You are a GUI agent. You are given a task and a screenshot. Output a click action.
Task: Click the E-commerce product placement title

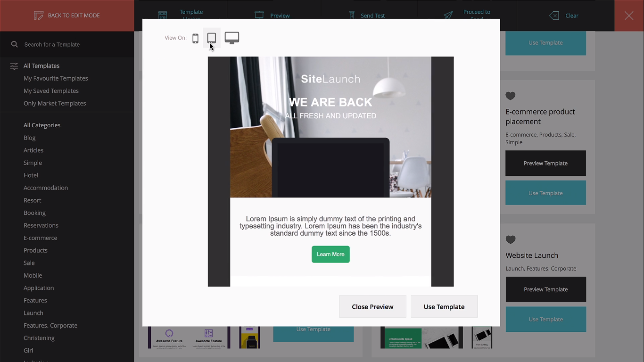[540, 116]
